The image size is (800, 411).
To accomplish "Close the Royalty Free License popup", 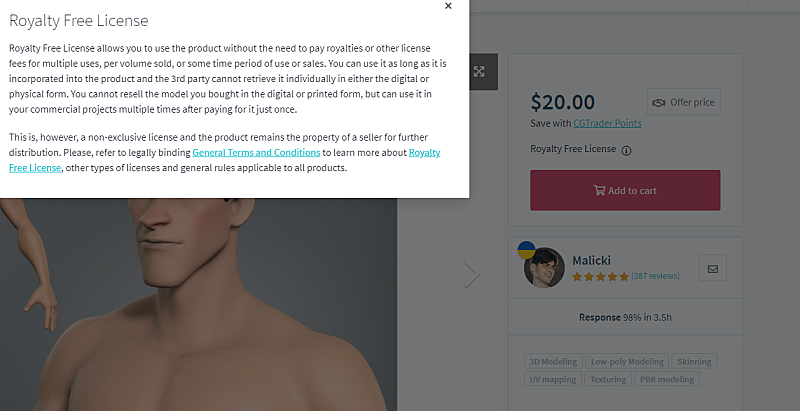I will click(x=448, y=6).
